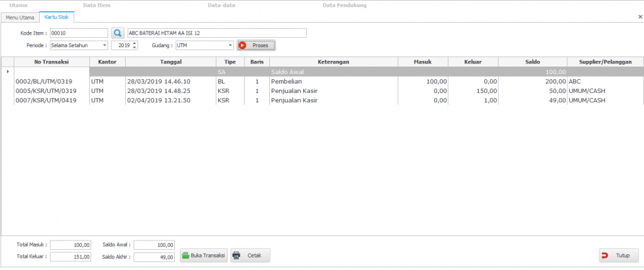Decrease the year using the down arrow
The width and height of the screenshot is (644, 270).
(x=135, y=48)
